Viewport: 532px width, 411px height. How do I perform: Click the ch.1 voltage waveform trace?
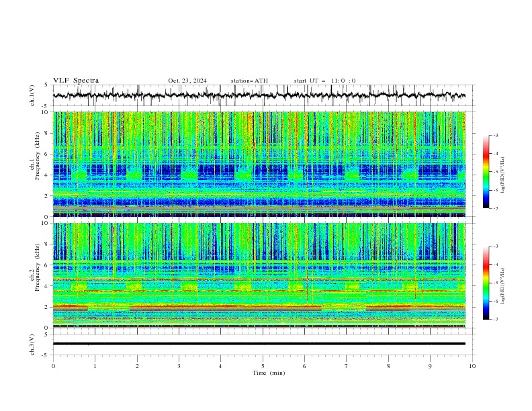pos(259,95)
